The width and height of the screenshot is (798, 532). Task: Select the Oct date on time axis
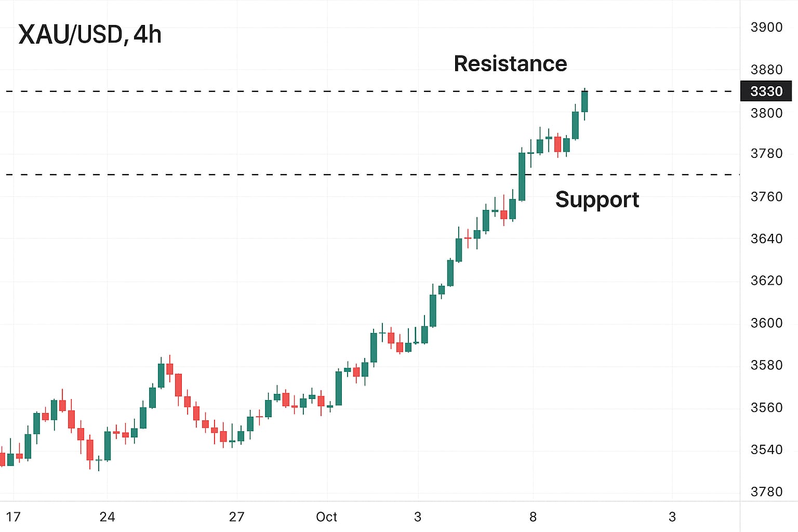326,517
